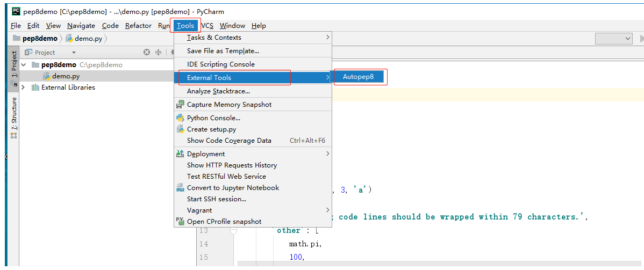
Task: Click the Deployment icon in the Tools menu
Action: click(180, 154)
